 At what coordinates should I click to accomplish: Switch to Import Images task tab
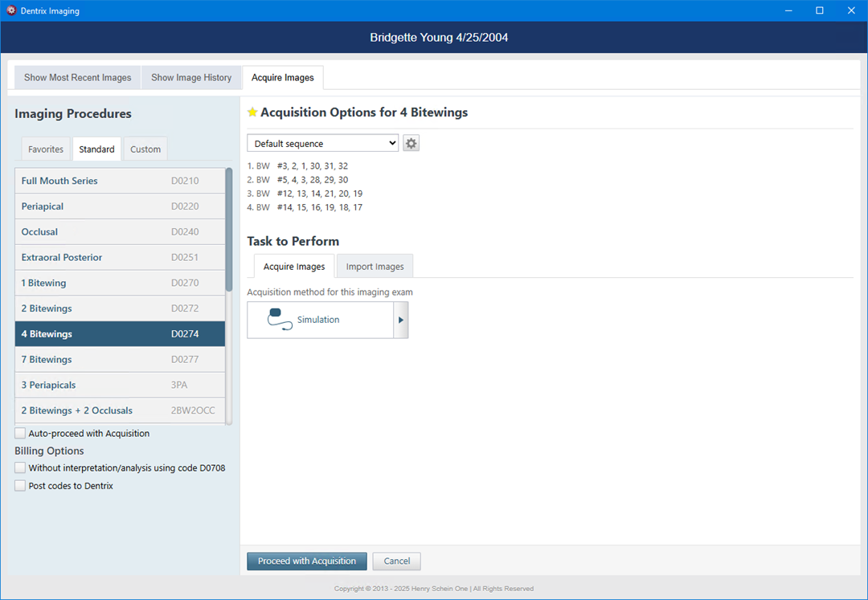[x=375, y=267]
